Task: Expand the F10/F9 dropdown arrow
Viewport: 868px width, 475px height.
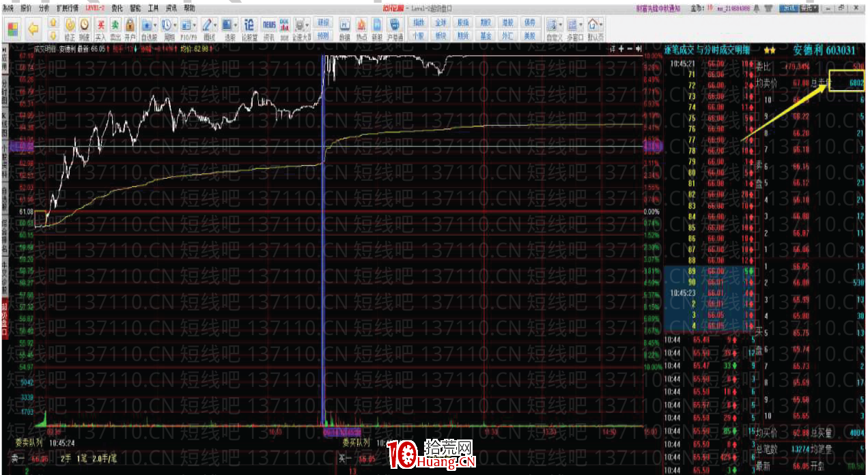Action: tap(195, 25)
